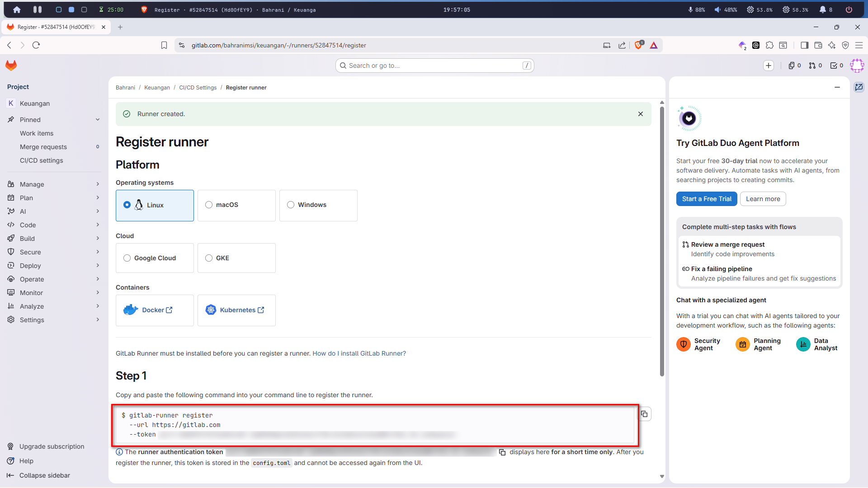Open the Monitor sidebar section
Screen dimensions: 868x488
(54, 293)
